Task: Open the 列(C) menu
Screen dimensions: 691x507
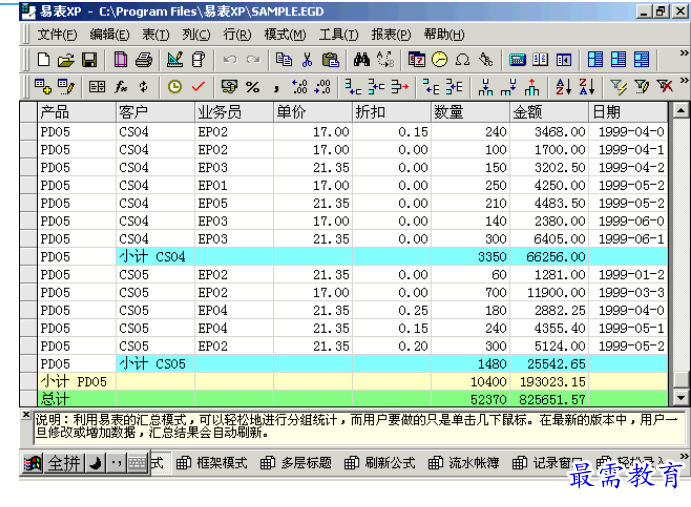Action: (x=196, y=34)
